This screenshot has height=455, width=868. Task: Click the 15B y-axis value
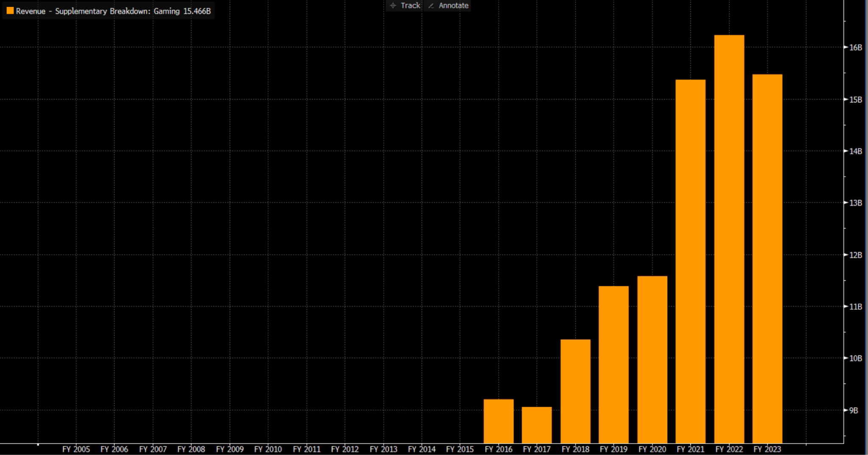click(x=856, y=100)
